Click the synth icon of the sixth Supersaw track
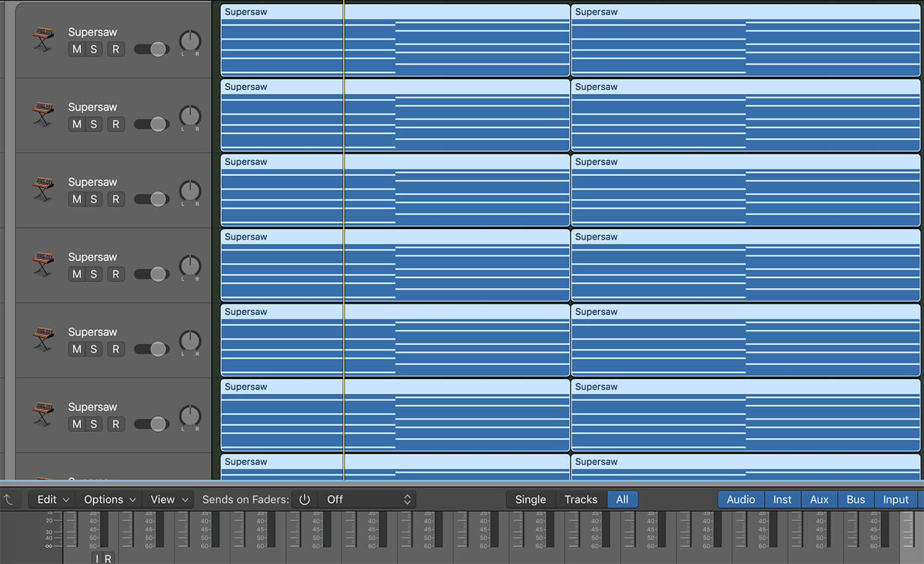Screen dimensions: 924x564 click(43, 414)
